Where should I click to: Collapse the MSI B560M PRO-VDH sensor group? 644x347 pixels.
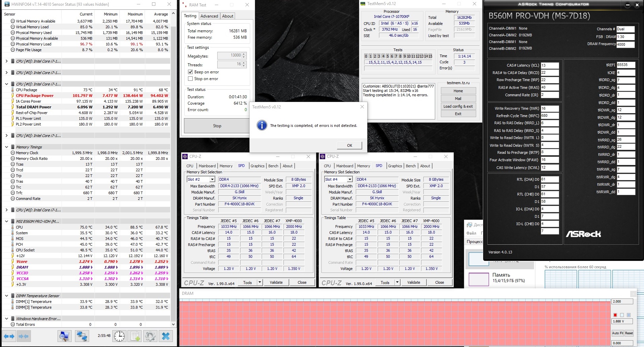[x=6, y=221]
